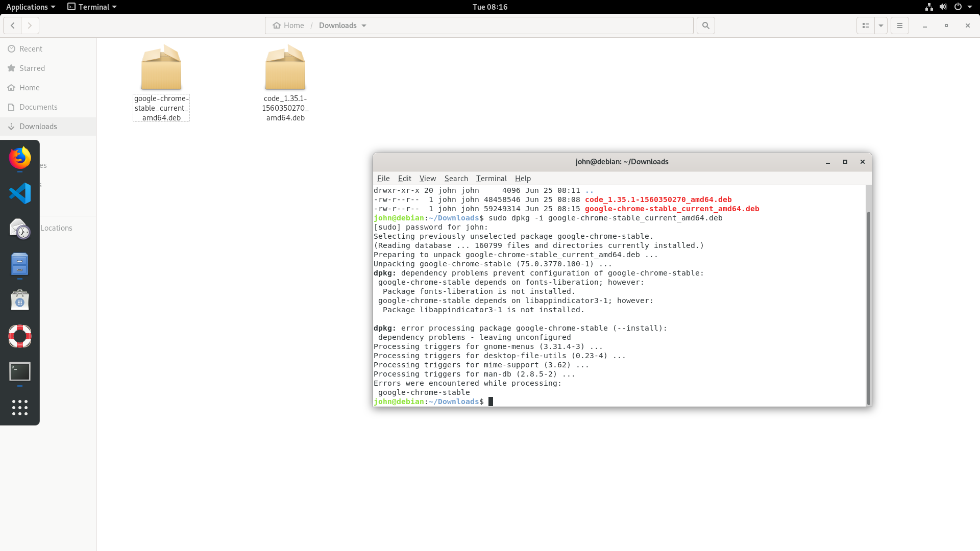Click network status icon in top bar
This screenshot has height=551, width=980.
[x=929, y=7]
